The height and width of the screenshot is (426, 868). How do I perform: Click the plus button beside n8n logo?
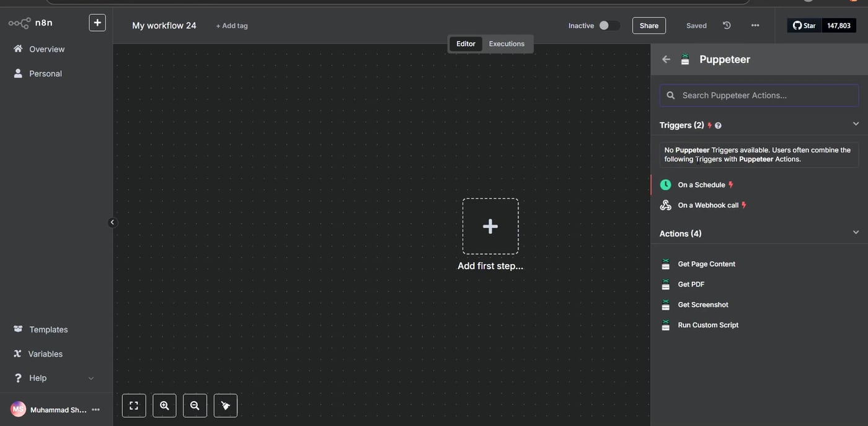(x=97, y=23)
